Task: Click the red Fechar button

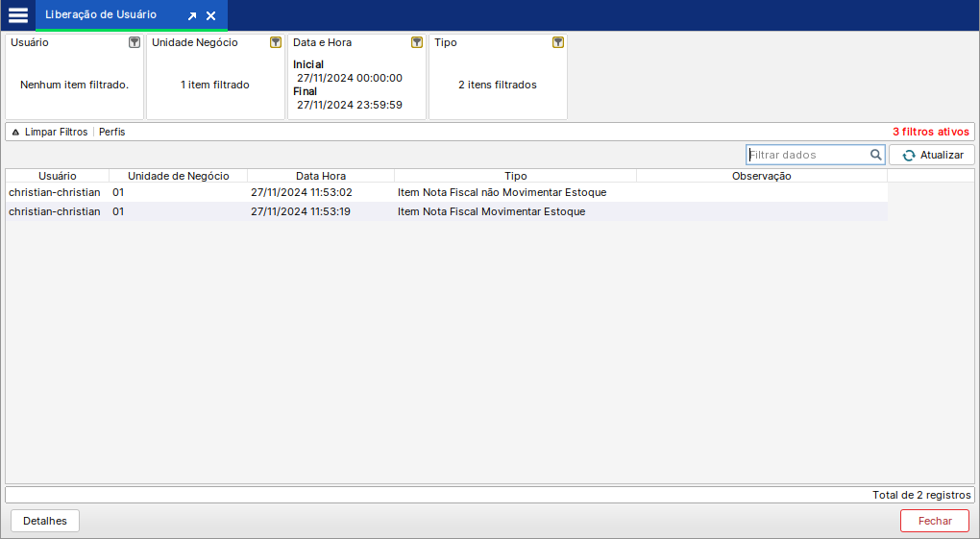Action: [934, 521]
